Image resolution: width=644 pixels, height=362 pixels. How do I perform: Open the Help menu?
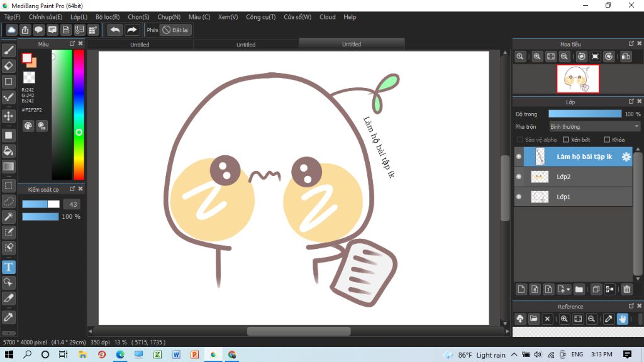tap(350, 17)
